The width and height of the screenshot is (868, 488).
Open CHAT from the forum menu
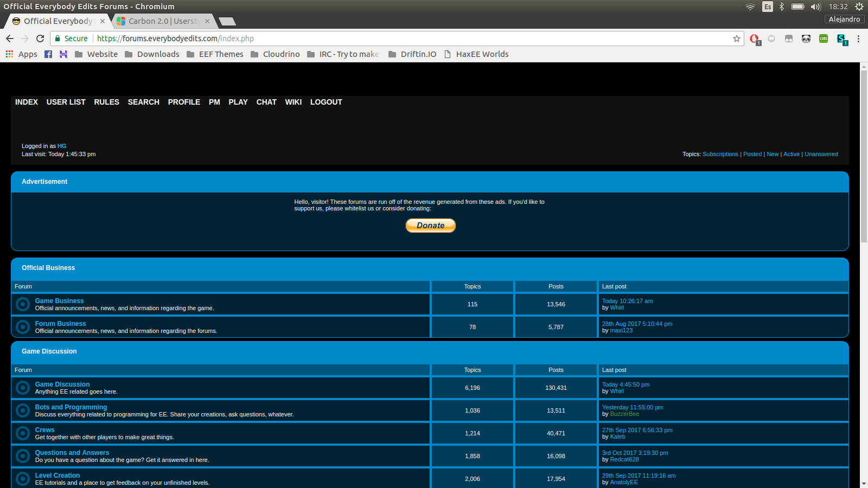click(266, 102)
